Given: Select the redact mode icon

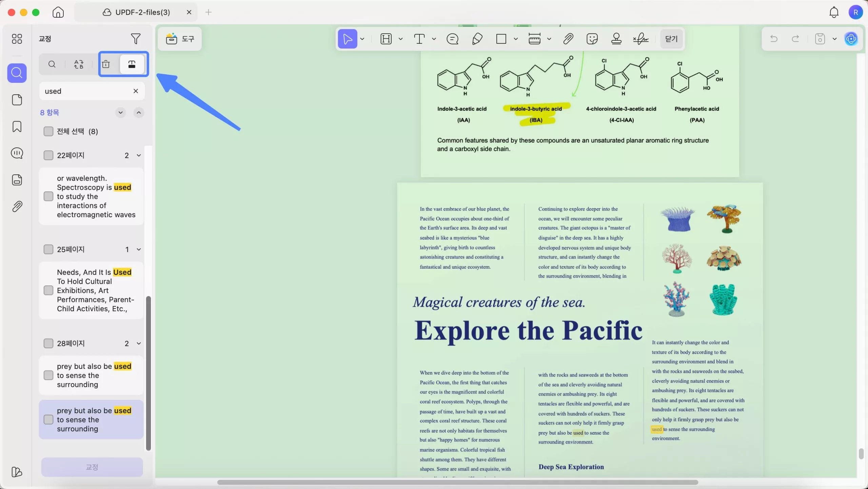Looking at the screenshot, I should [132, 64].
